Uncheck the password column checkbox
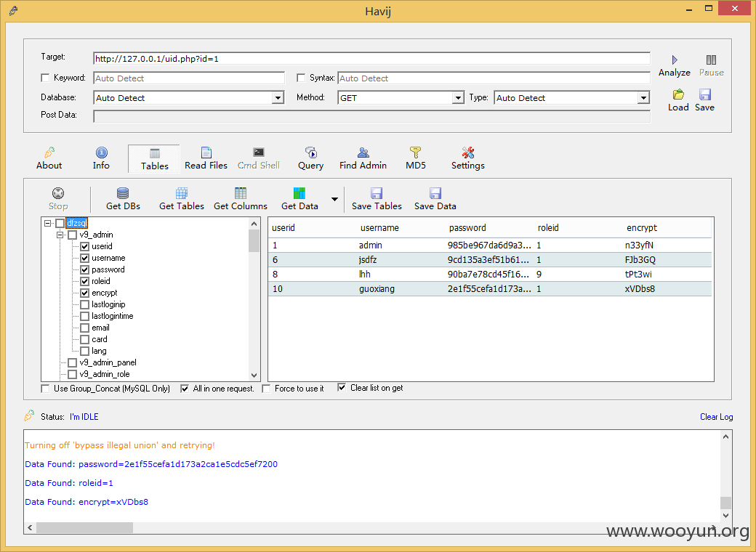This screenshot has height=552, width=756. pyautogui.click(x=84, y=269)
